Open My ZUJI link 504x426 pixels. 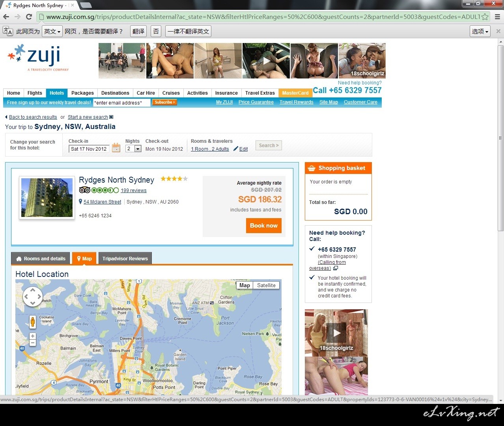click(x=224, y=102)
